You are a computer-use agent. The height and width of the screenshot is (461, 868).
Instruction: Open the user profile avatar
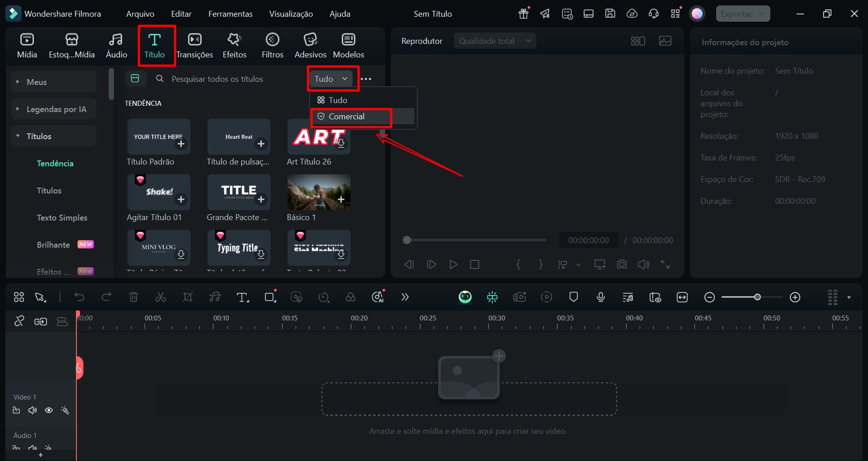coord(697,14)
